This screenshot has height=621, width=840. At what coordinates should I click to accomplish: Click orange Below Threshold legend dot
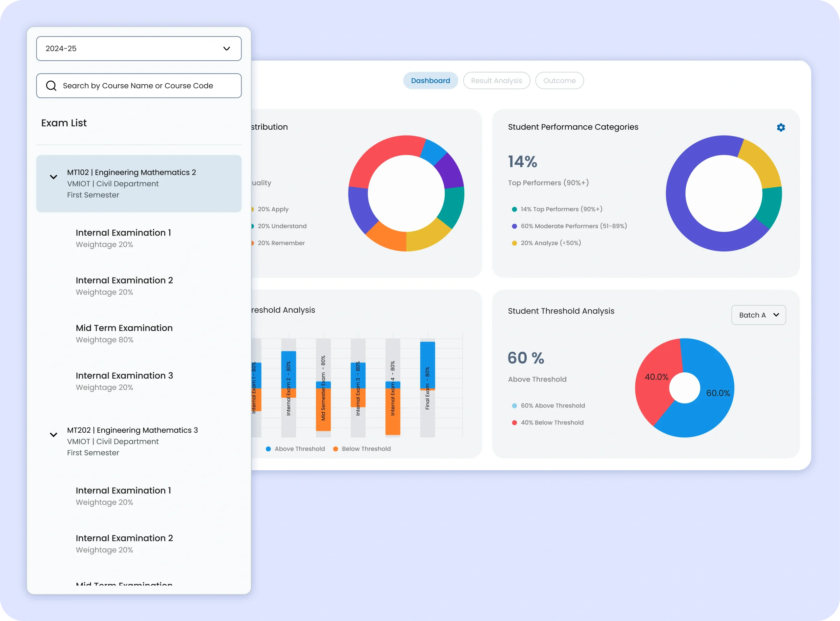335,449
